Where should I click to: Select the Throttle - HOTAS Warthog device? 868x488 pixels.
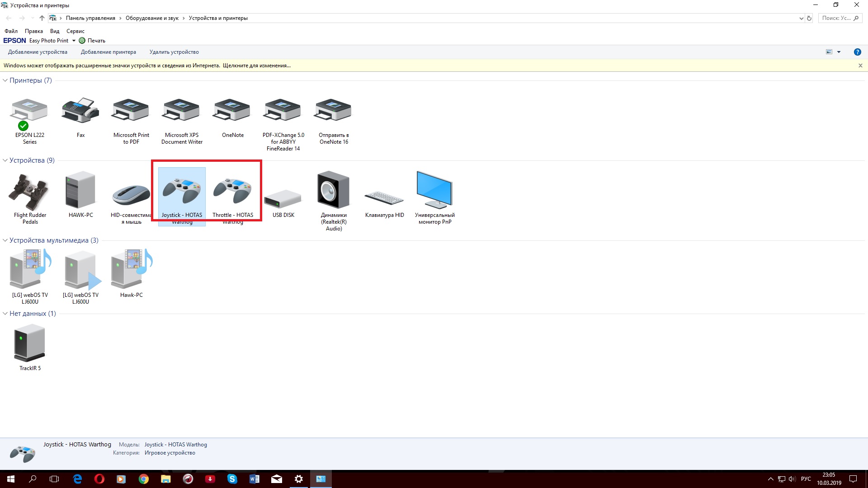point(232,192)
